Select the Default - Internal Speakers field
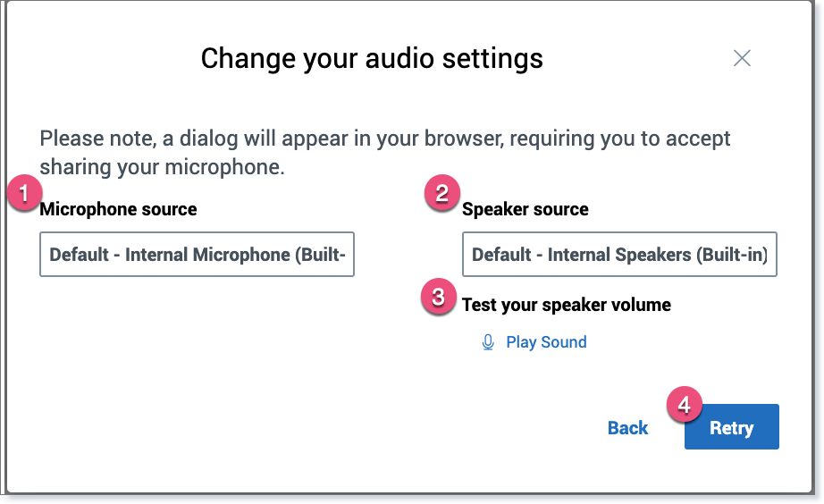Screen dimensions: 824x504 tap(619, 255)
